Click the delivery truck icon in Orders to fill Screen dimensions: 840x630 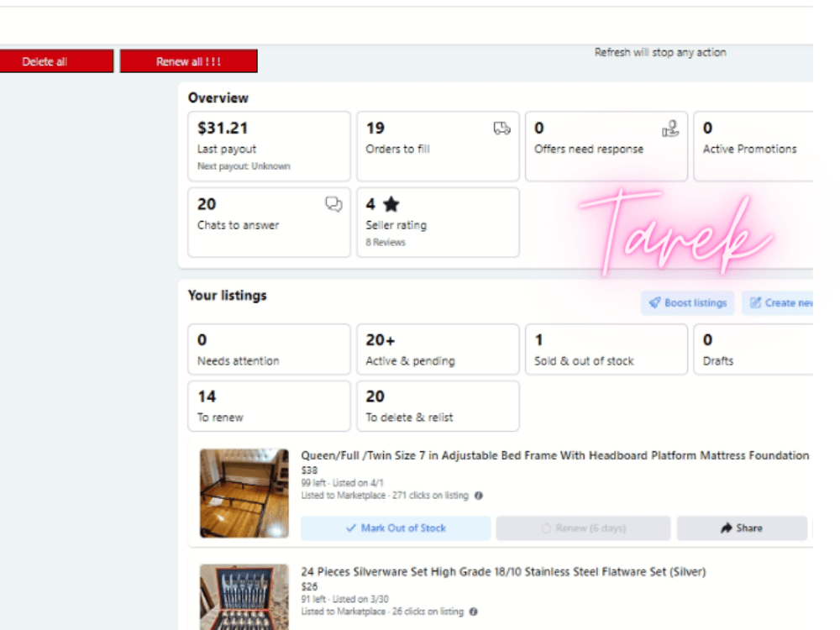coord(501,128)
